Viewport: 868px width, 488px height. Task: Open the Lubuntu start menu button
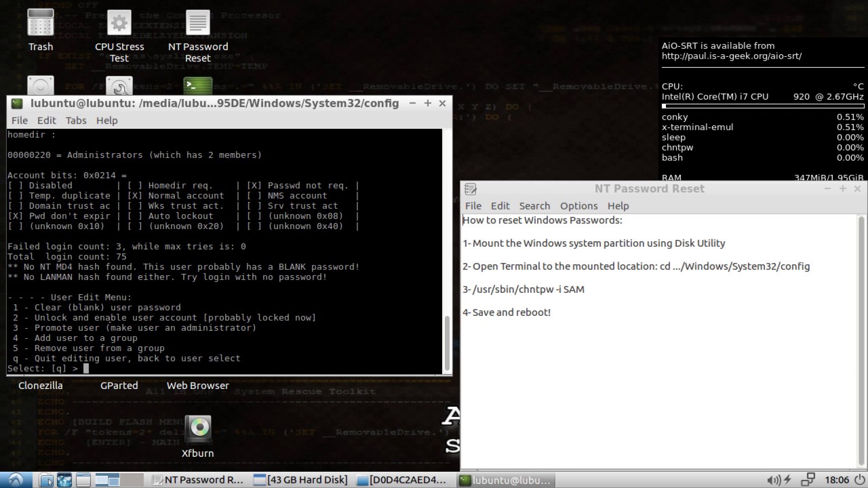tap(15, 480)
